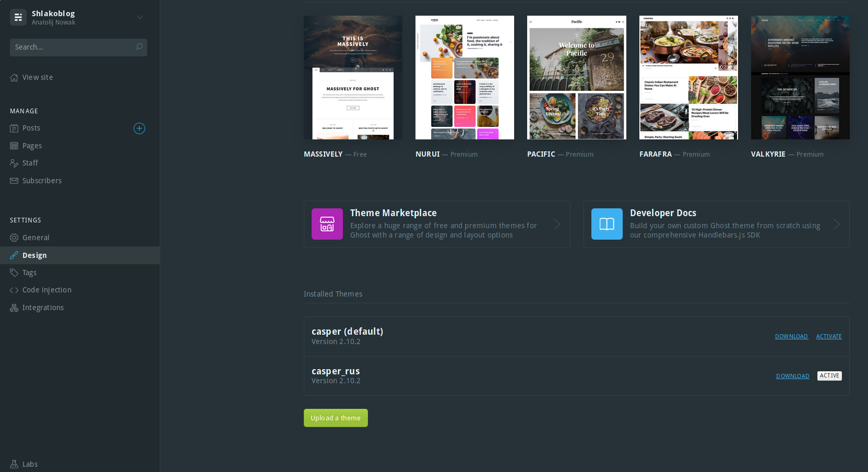Click the PACIFIC theme title
This screenshot has height=472, width=868.
(541, 154)
